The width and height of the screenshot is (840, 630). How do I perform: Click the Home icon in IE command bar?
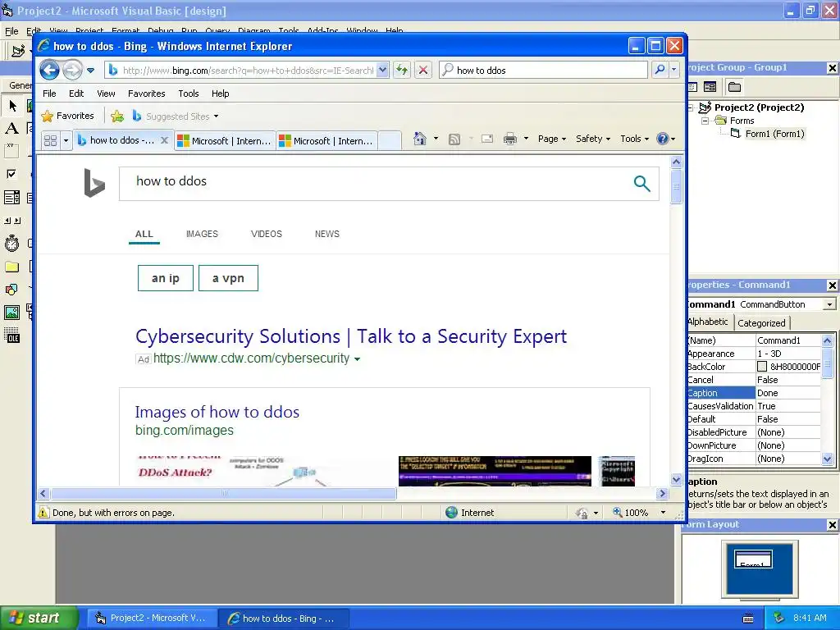(419, 139)
